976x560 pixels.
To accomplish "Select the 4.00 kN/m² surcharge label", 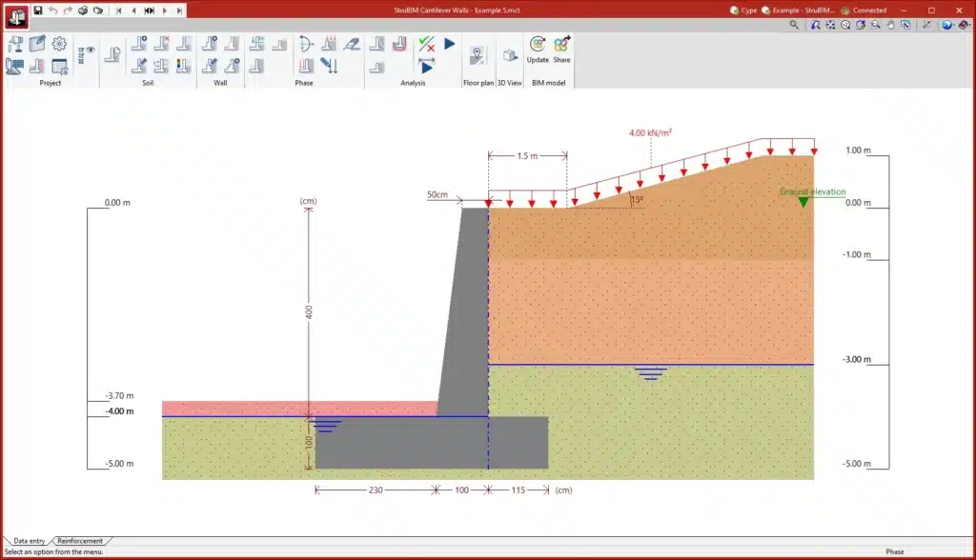I will point(650,132).
